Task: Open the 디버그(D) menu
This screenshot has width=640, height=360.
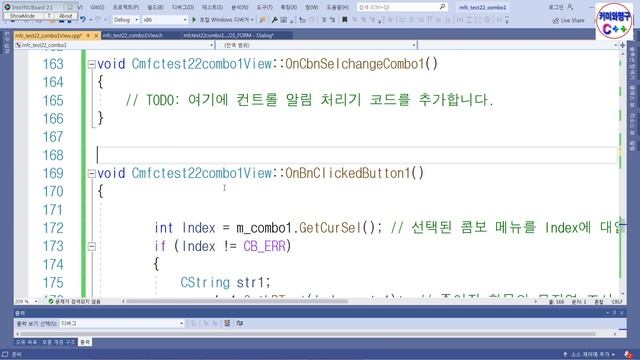Action: pos(182,7)
